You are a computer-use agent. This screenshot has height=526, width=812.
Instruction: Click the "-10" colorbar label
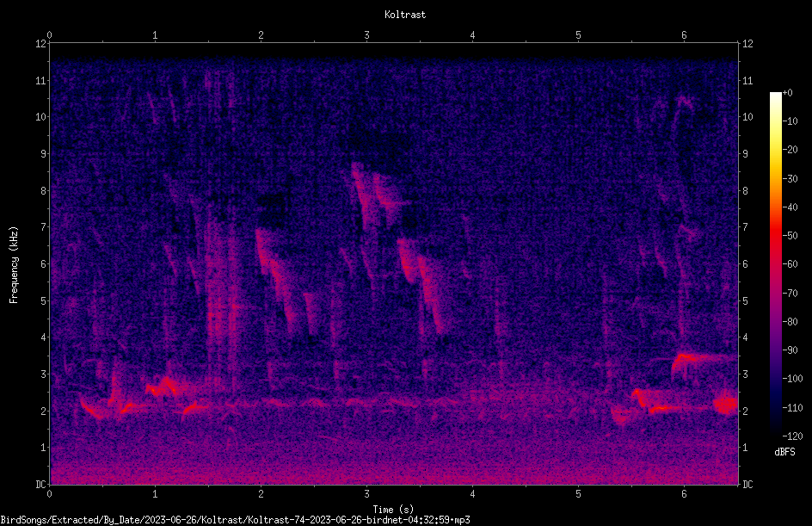(x=790, y=121)
